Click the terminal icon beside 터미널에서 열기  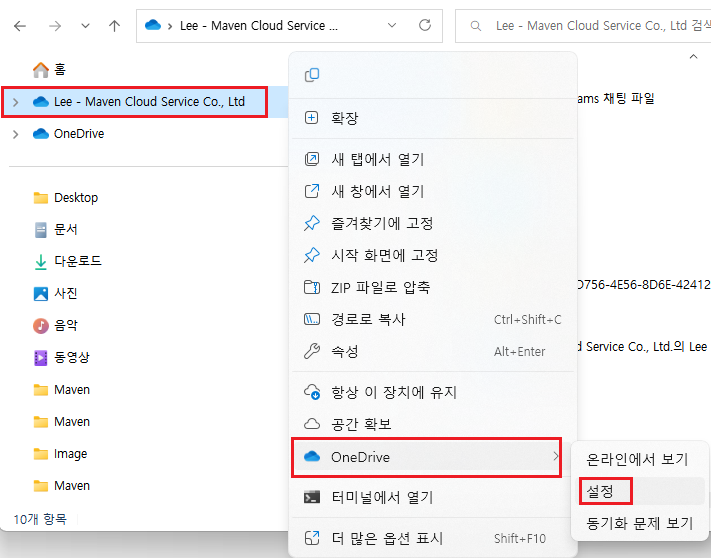pyautogui.click(x=312, y=497)
